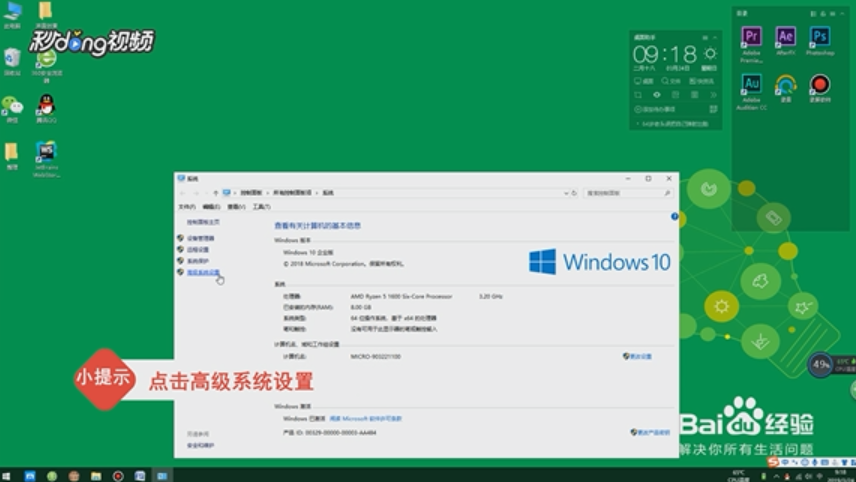
Task: Open Remote settings link in sidebar
Action: 198,249
